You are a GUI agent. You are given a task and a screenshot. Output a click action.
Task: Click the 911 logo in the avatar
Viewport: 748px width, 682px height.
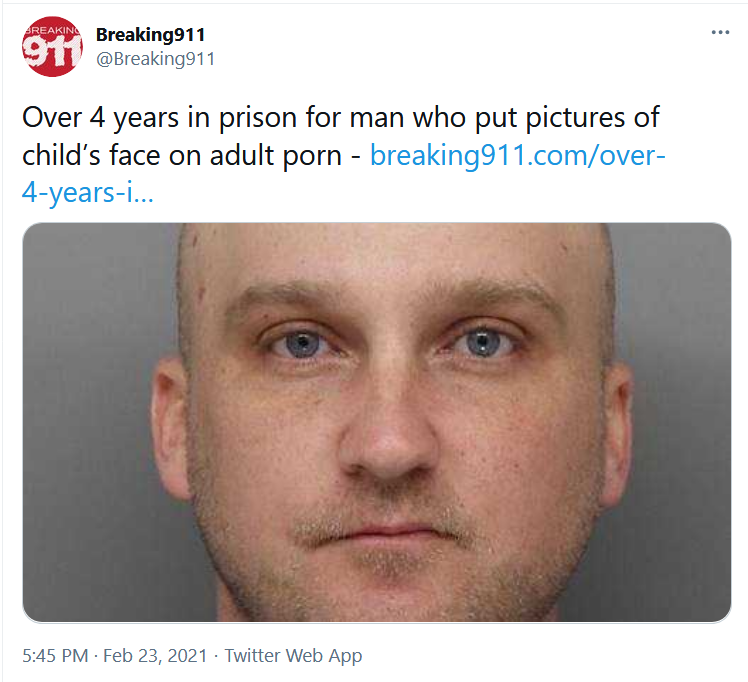[52, 51]
